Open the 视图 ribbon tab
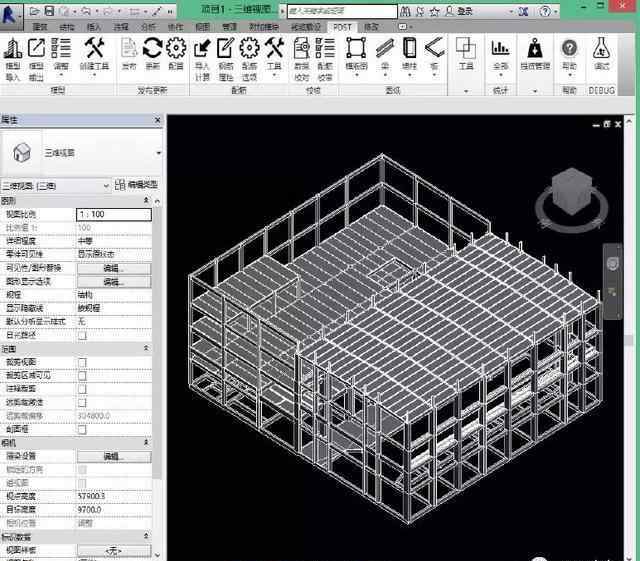640x561 pixels. [202, 27]
